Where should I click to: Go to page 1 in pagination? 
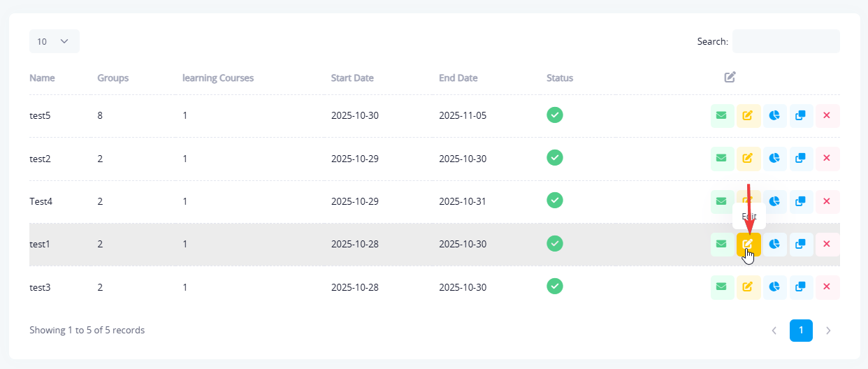801,331
